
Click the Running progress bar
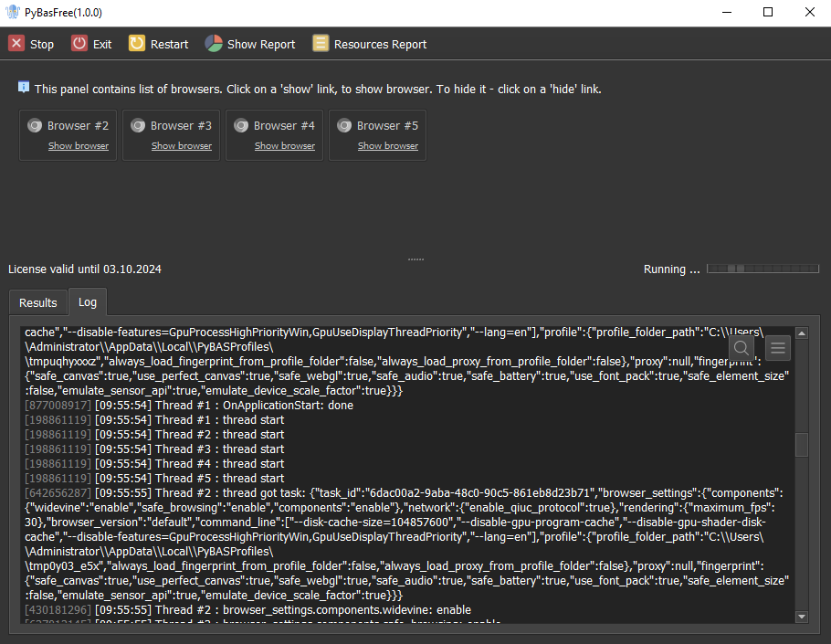coord(764,269)
